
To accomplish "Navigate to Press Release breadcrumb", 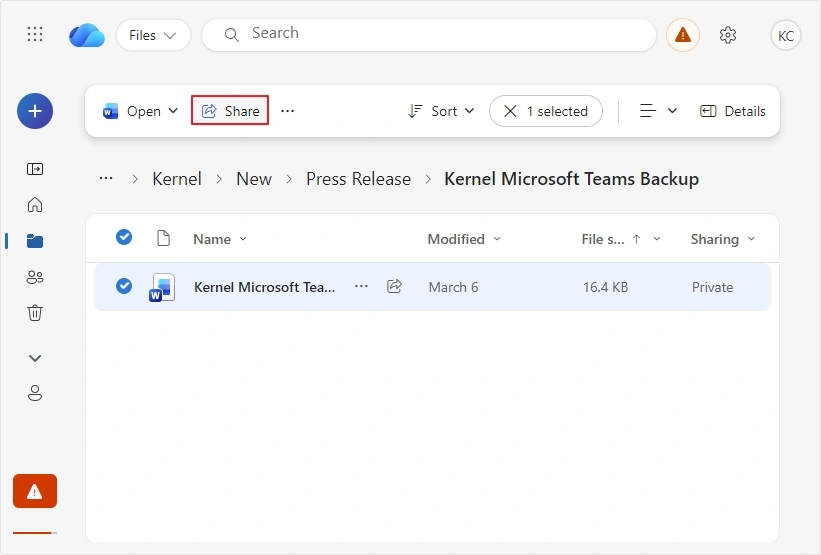I will (x=359, y=179).
